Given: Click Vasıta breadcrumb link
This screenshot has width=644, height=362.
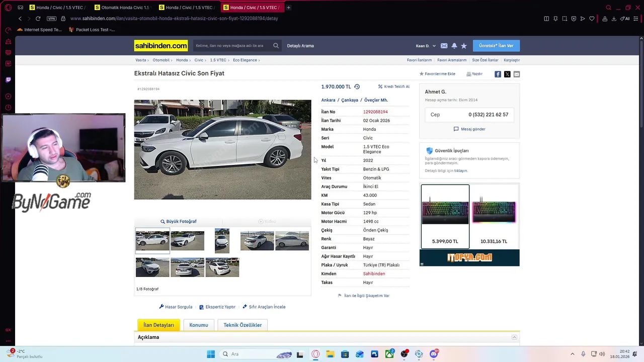Looking at the screenshot, I should [x=140, y=60].
